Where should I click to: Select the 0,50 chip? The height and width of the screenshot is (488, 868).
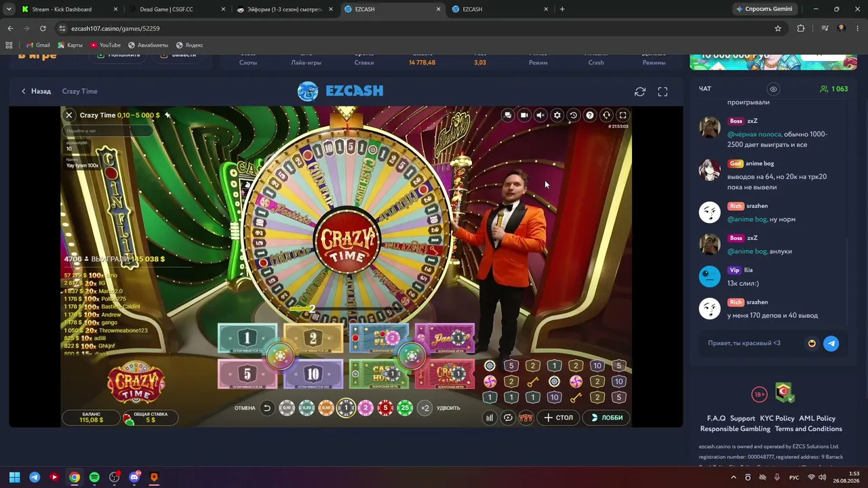click(x=326, y=408)
